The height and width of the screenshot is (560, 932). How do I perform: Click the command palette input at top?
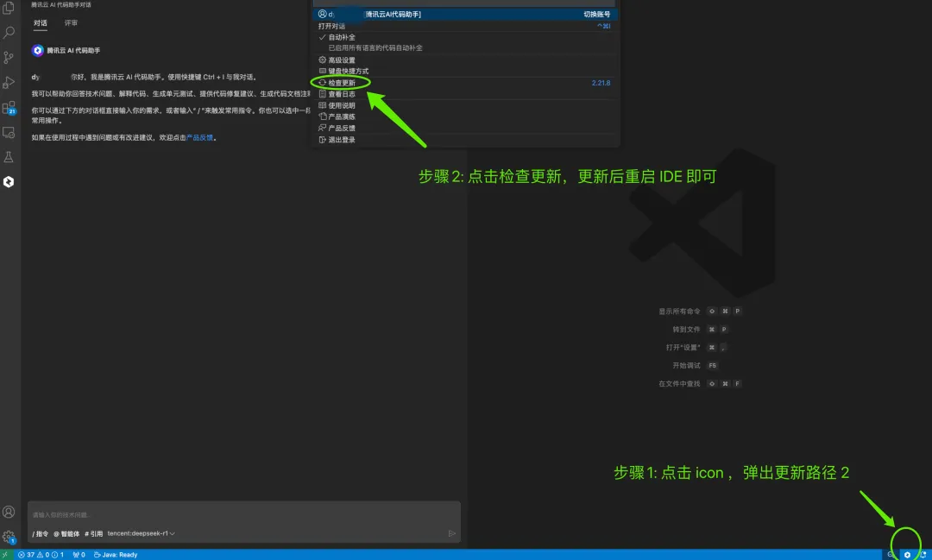click(464, 3)
